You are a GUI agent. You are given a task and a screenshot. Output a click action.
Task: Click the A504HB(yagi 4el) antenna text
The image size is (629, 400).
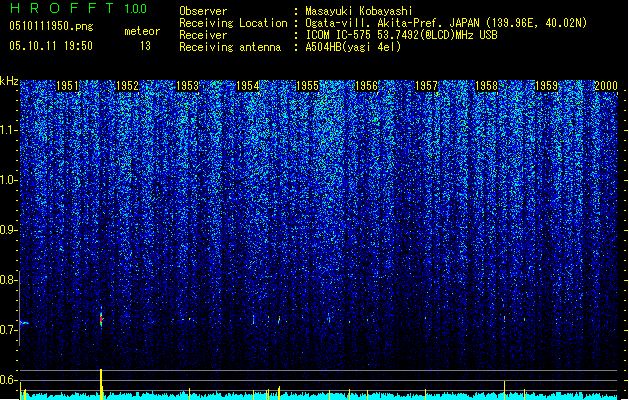click(x=353, y=47)
